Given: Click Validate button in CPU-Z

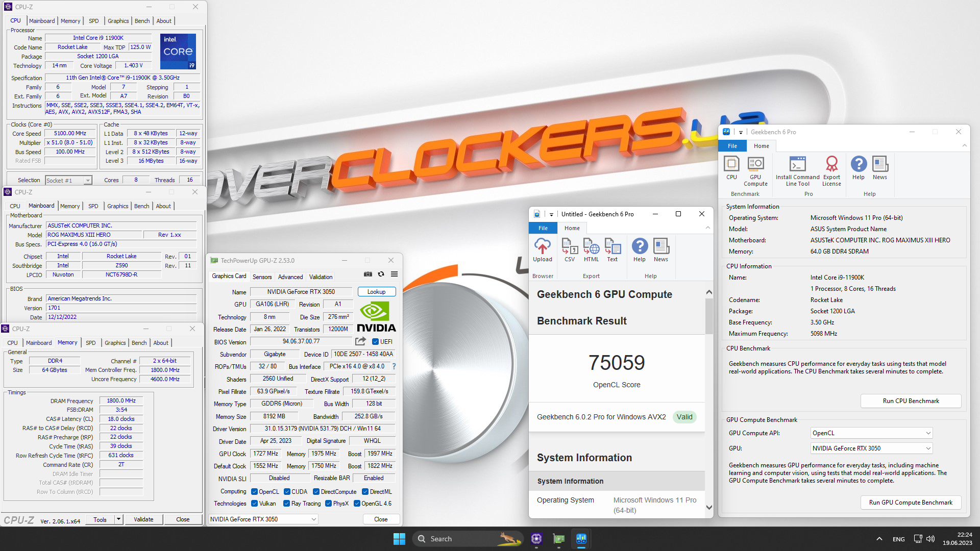Looking at the screenshot, I should [x=143, y=519].
